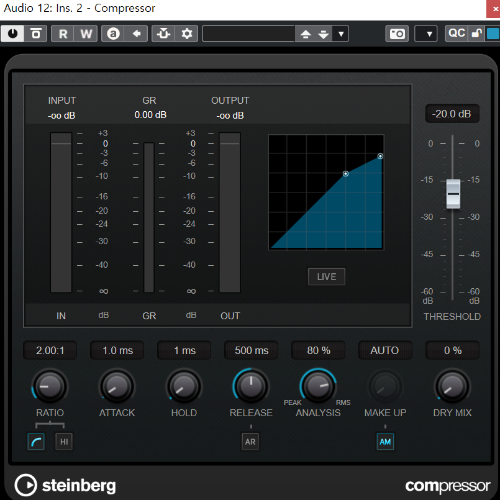The height and width of the screenshot is (500, 500).
Task: Toggle the soft knee curve button
Action: tap(36, 441)
